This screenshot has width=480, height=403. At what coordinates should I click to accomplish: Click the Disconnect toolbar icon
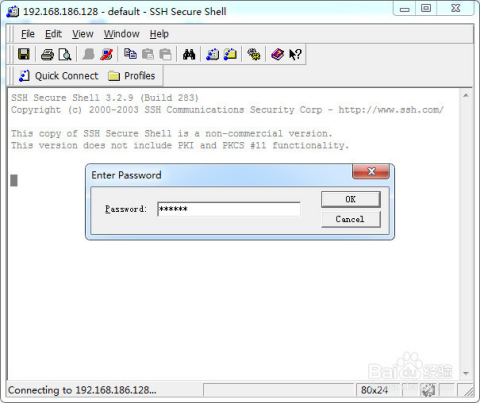[x=107, y=54]
